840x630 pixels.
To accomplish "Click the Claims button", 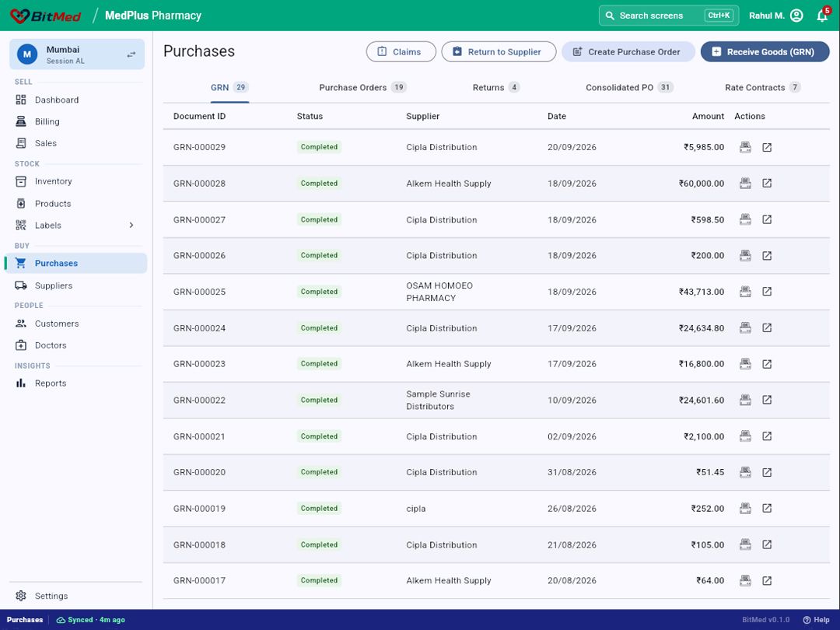I will click(401, 52).
